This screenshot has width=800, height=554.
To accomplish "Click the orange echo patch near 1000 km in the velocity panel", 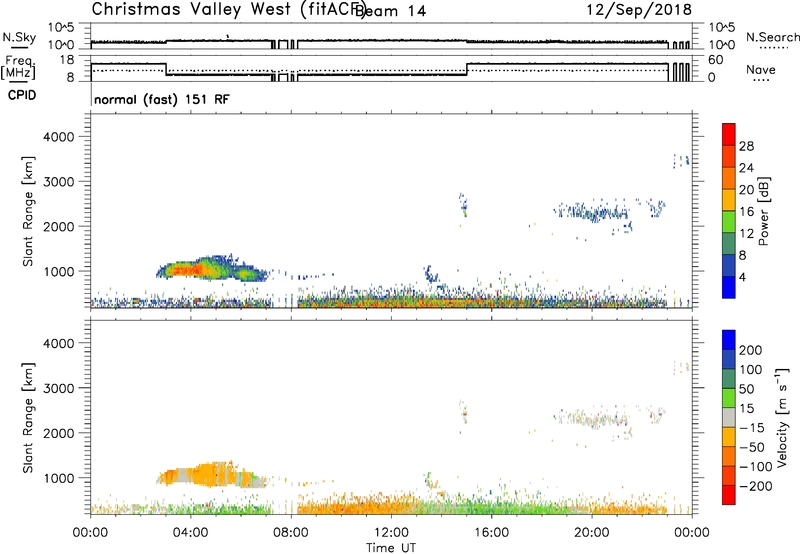I will click(x=211, y=475).
